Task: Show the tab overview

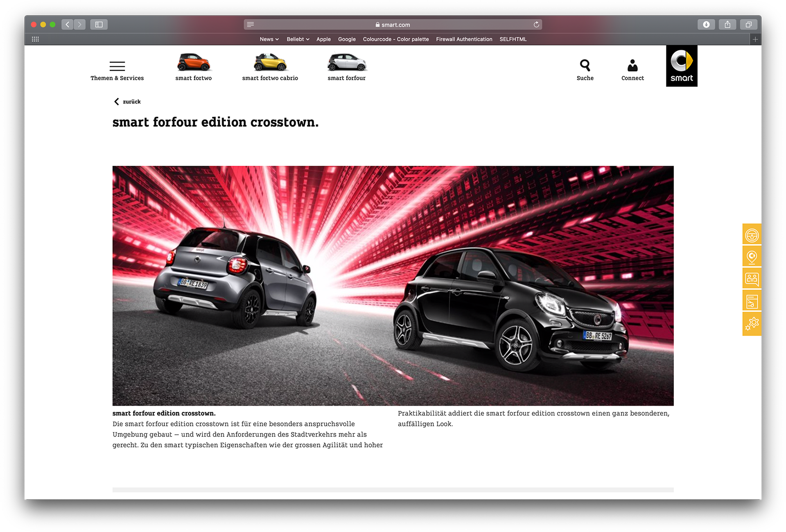Action: [748, 25]
